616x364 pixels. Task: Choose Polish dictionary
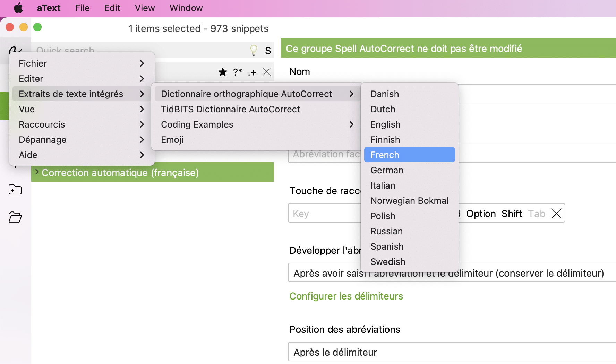(410, 216)
